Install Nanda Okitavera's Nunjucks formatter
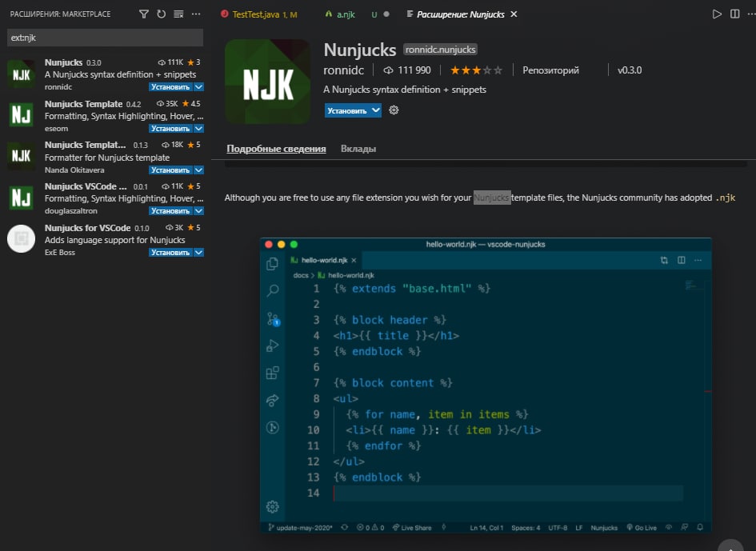This screenshot has width=756, height=551. coord(170,170)
